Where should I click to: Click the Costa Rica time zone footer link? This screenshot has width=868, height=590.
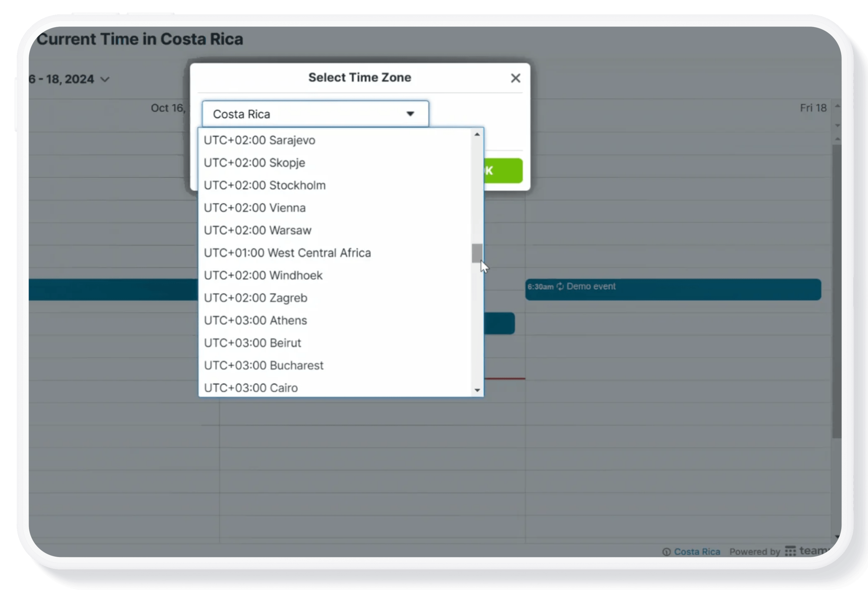coord(697,551)
